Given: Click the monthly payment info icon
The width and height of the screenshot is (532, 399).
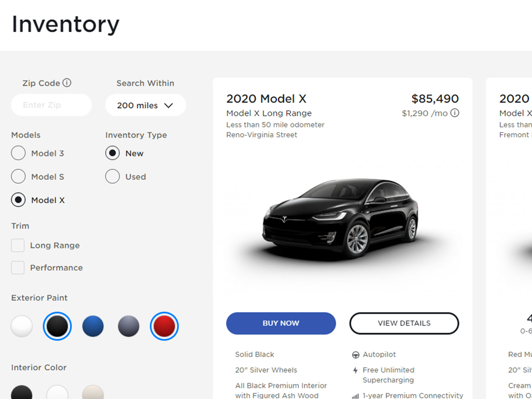Looking at the screenshot, I should [x=455, y=113].
